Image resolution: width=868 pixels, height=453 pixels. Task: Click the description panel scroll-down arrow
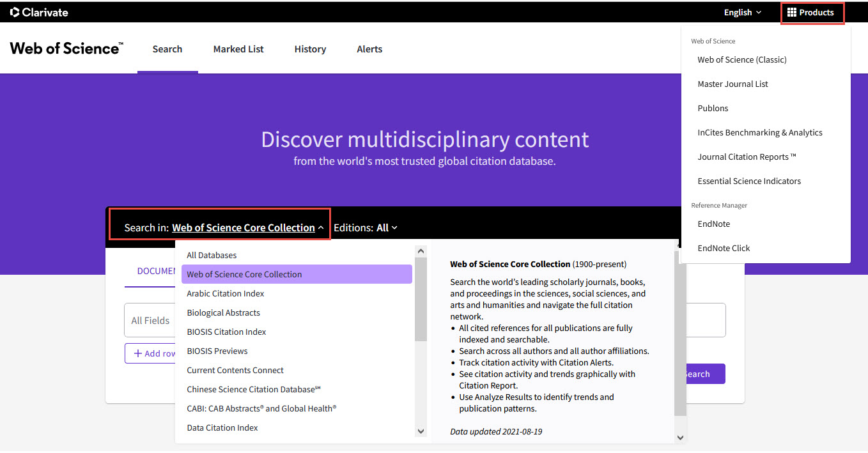[x=680, y=438]
